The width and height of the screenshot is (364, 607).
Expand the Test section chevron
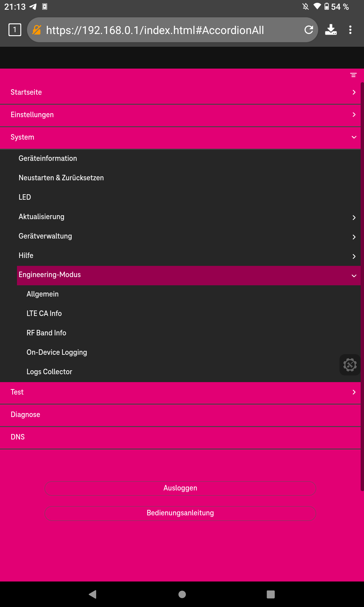354,392
